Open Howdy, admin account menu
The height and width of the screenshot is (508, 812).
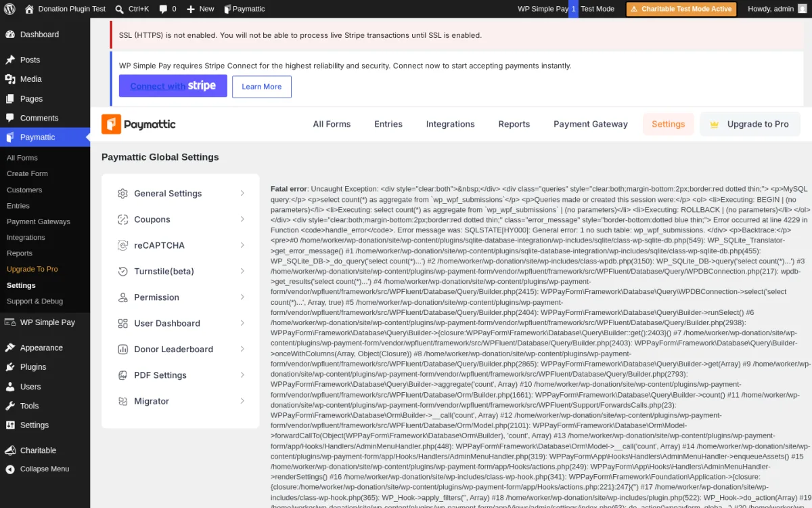[777, 9]
